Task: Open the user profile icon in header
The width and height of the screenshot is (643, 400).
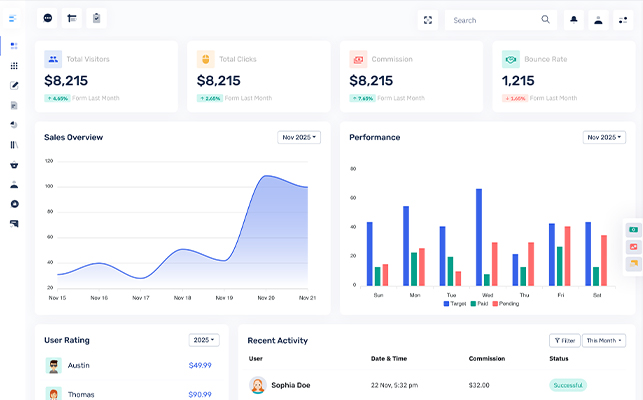Action: pos(598,19)
